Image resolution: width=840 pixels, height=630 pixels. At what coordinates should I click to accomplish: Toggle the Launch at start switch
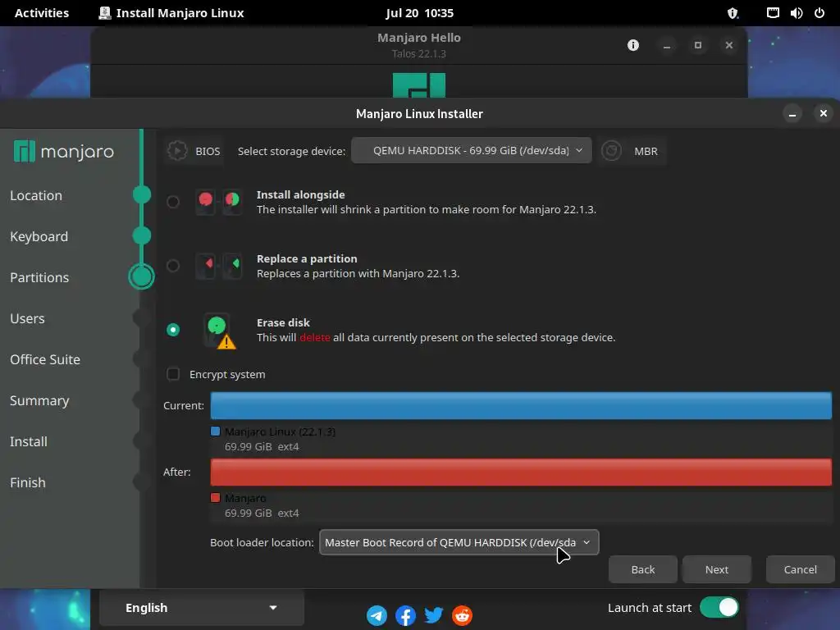click(719, 608)
